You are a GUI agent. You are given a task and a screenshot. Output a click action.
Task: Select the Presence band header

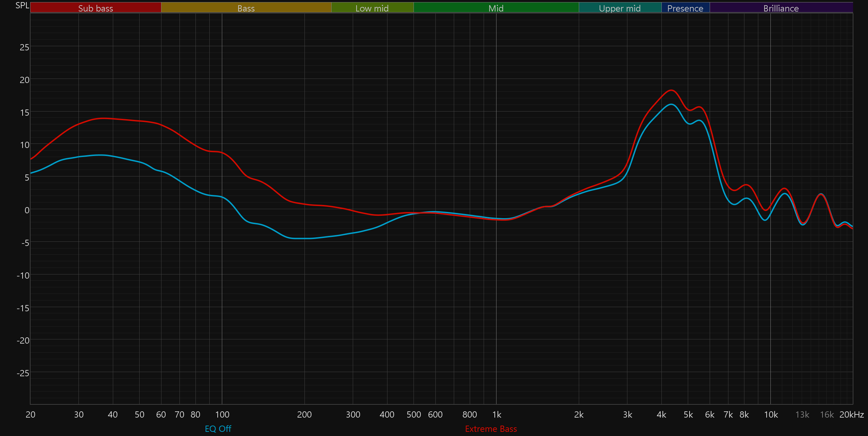[x=685, y=8]
